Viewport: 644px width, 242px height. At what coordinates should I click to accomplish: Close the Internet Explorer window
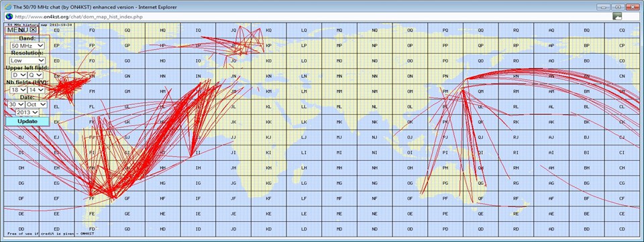[632, 7]
